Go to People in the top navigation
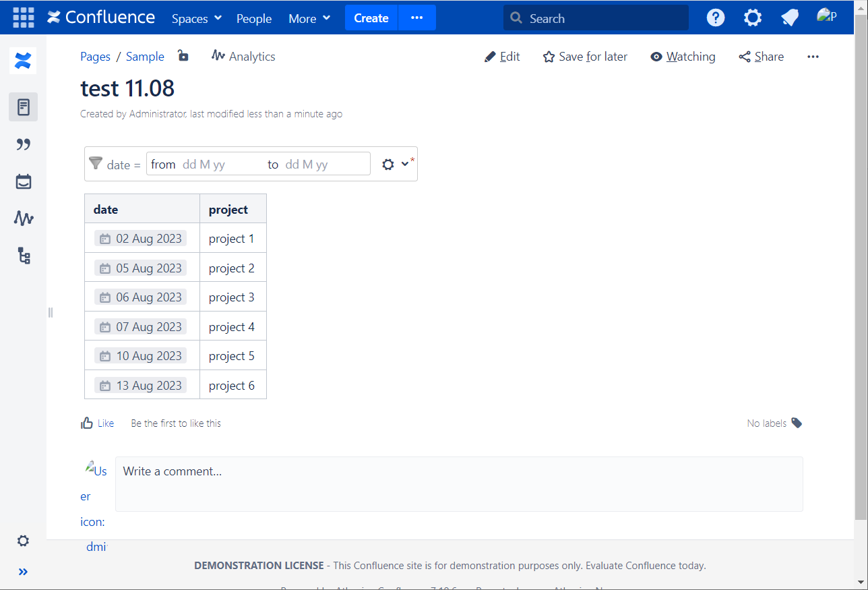868x590 pixels. (x=254, y=18)
